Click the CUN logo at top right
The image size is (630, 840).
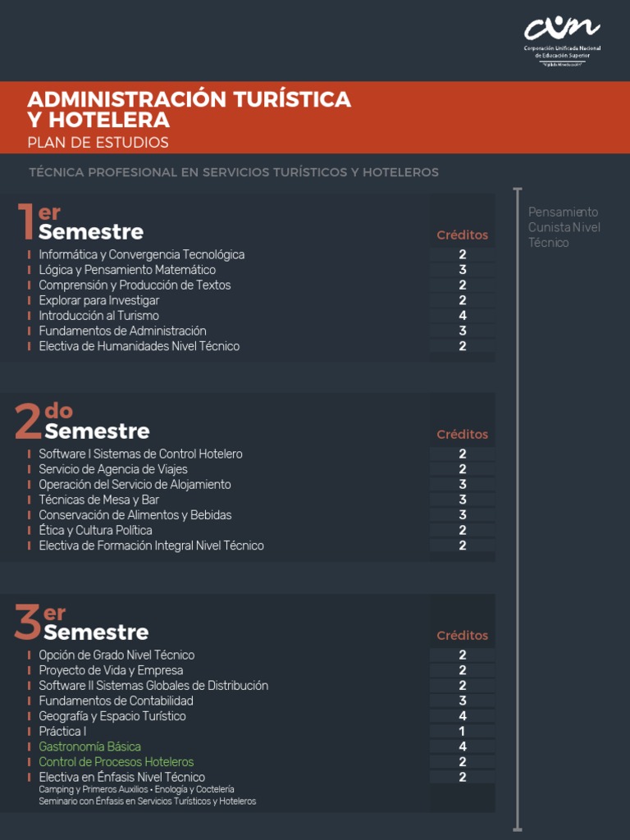coord(563,39)
